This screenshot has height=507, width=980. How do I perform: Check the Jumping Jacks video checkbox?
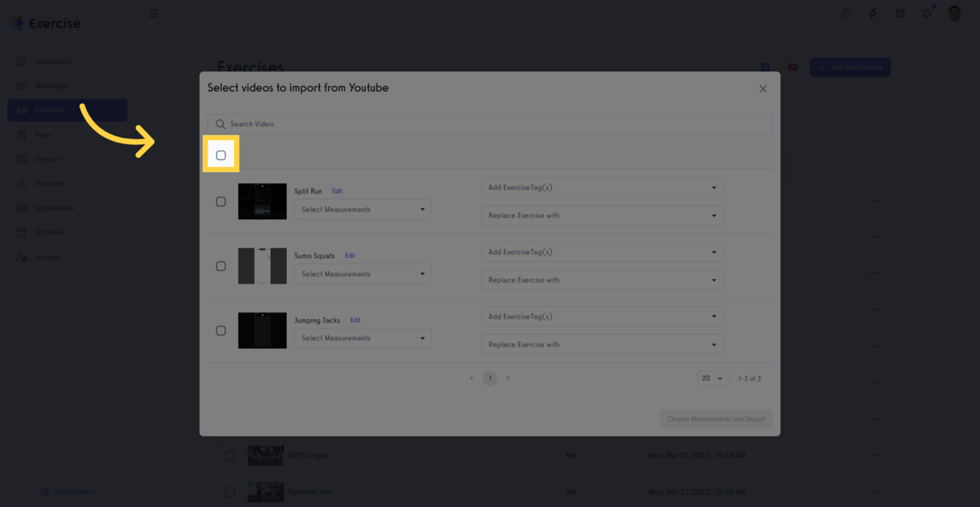[221, 331]
